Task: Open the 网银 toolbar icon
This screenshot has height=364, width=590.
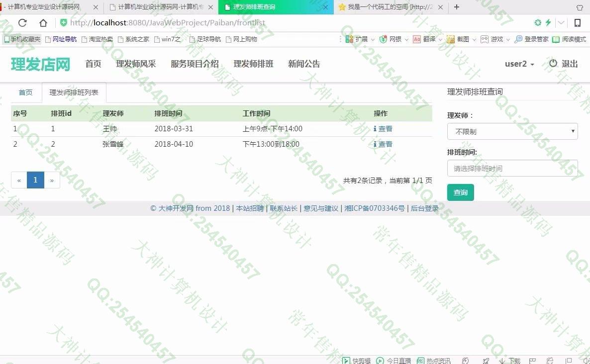Action: 383,39
